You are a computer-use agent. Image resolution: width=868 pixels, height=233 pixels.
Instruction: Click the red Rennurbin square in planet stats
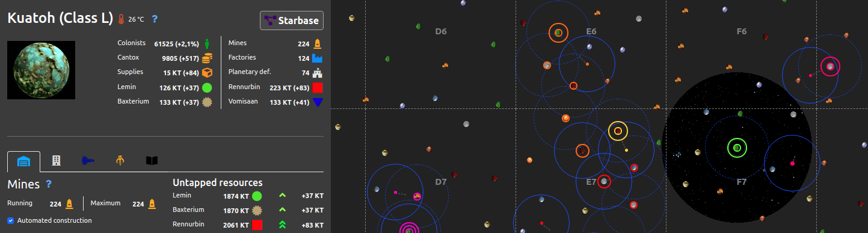click(x=318, y=87)
